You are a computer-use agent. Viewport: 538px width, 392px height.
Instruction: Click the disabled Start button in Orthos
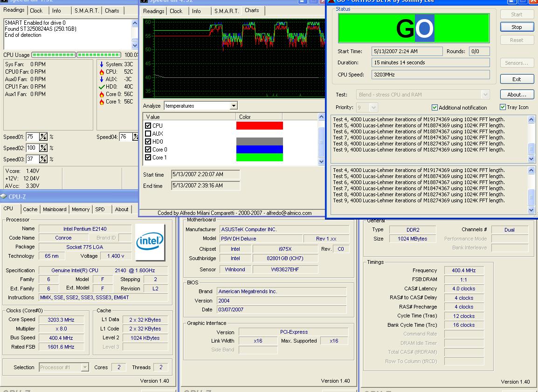pos(517,14)
